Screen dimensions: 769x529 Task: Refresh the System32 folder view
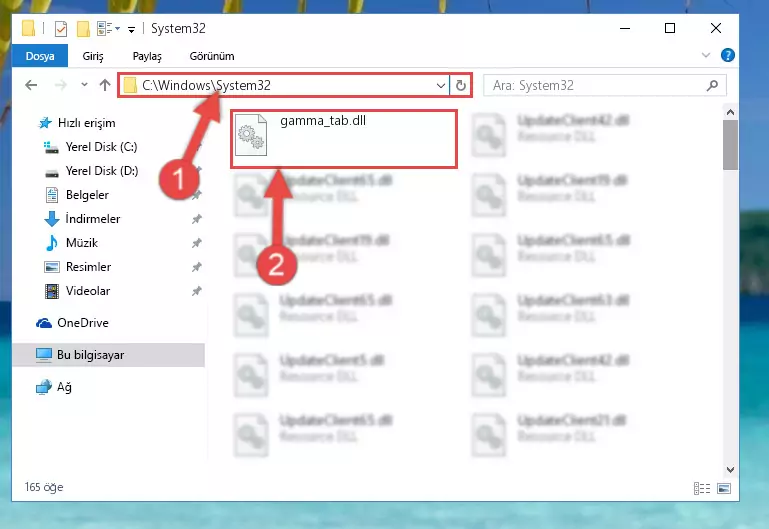(461, 85)
